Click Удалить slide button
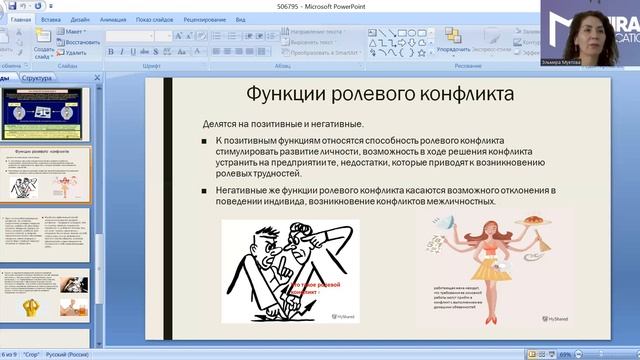Image resolution: width=640 pixels, height=360 pixels. tap(72, 53)
